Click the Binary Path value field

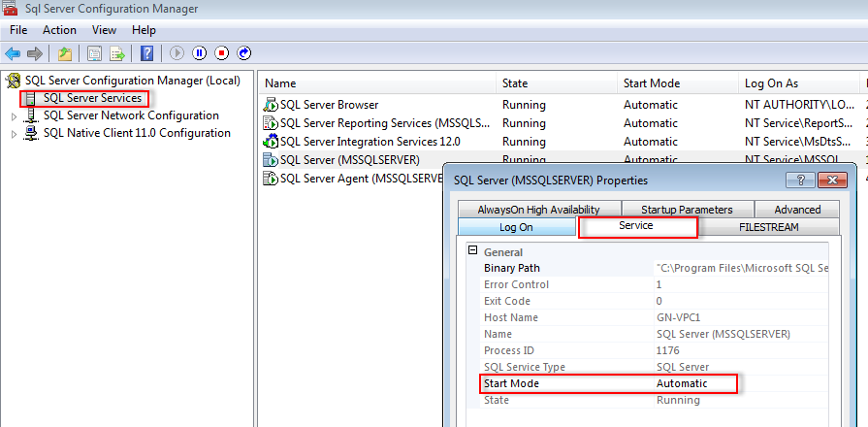[x=741, y=268]
